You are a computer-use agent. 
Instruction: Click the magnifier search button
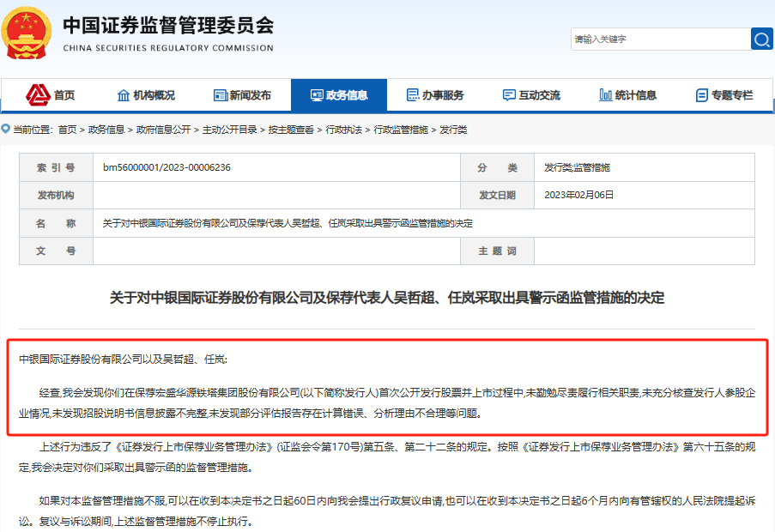761,39
